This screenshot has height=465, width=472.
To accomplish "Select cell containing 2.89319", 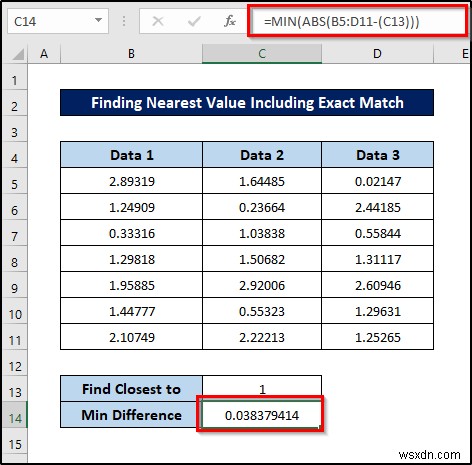I will coord(131,181).
